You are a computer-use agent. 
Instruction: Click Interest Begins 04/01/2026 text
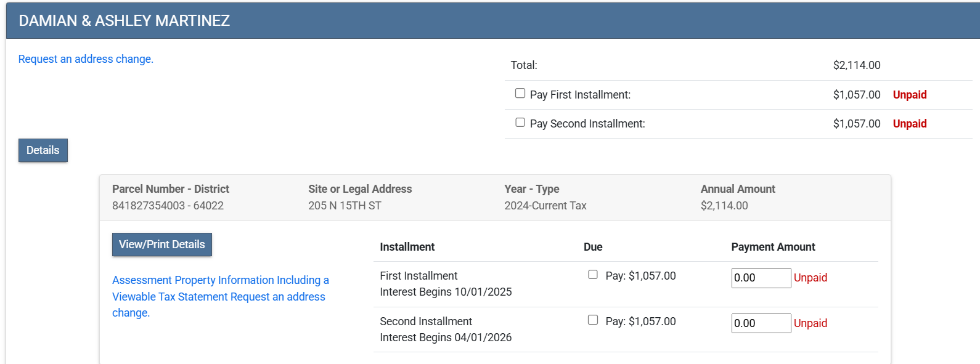(446, 338)
